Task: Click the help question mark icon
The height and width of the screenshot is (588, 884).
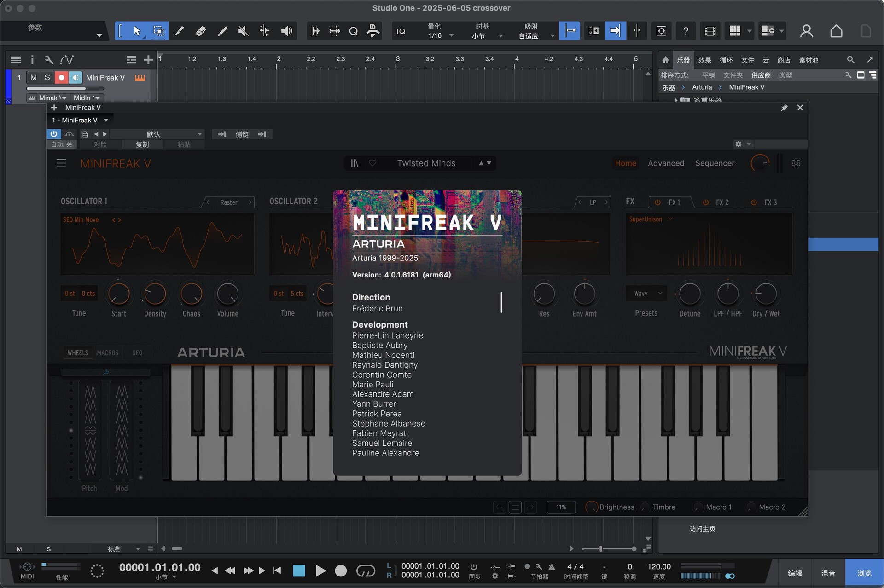Action: point(686,31)
